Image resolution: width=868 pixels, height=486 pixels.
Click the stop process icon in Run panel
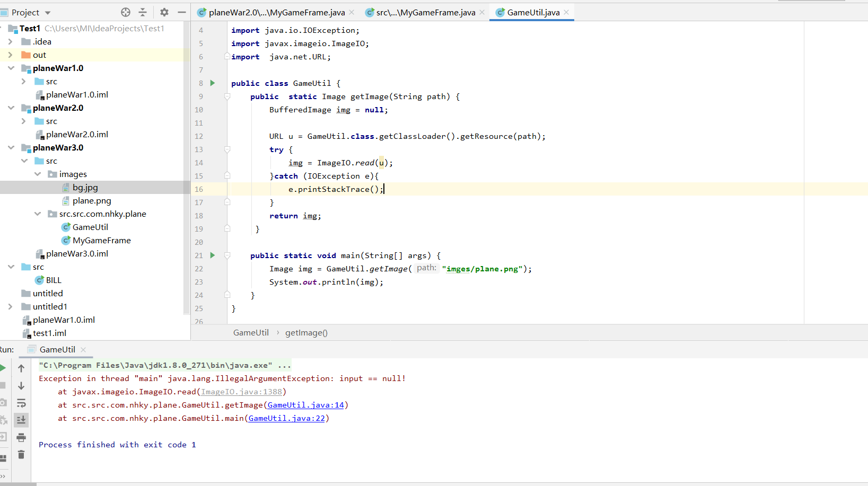[x=3, y=385]
